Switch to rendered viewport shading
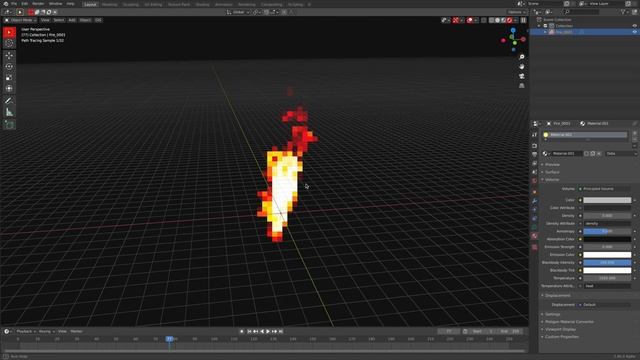This screenshot has height=360, width=640. (x=509, y=20)
